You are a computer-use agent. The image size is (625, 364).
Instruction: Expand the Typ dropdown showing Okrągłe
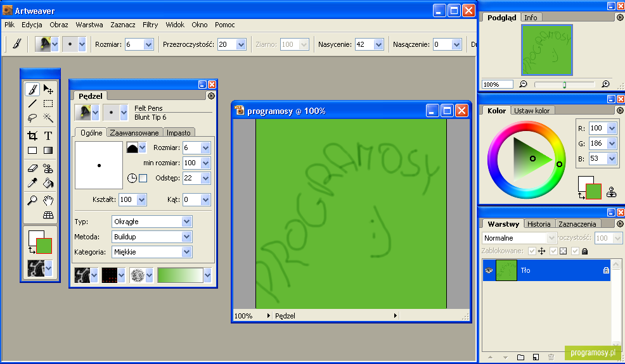tap(186, 222)
